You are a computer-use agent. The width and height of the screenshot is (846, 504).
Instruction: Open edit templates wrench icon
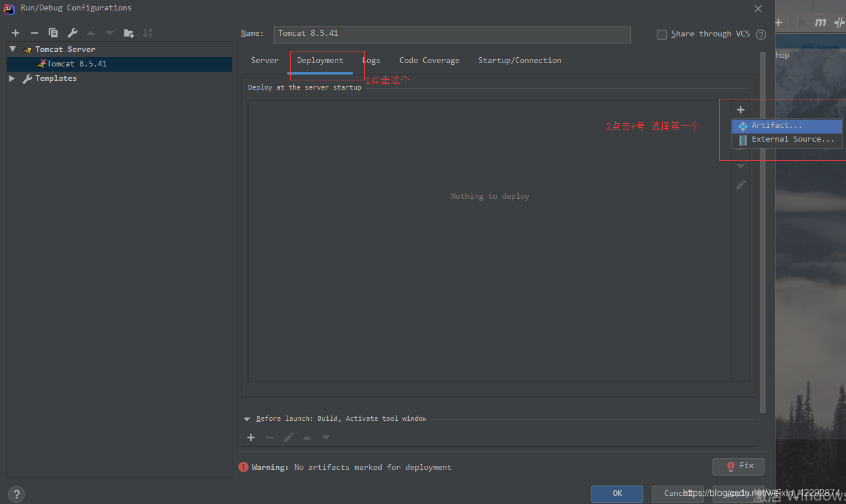click(72, 33)
